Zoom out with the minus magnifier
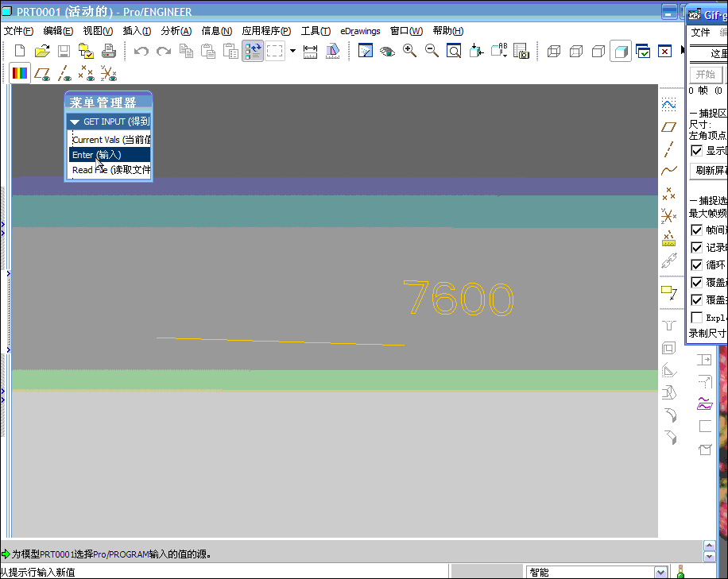 pos(432,51)
